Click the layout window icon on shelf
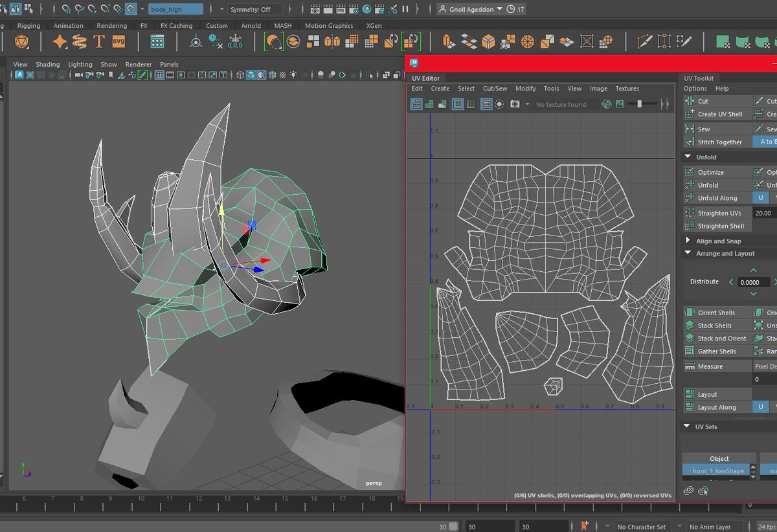 157,42
